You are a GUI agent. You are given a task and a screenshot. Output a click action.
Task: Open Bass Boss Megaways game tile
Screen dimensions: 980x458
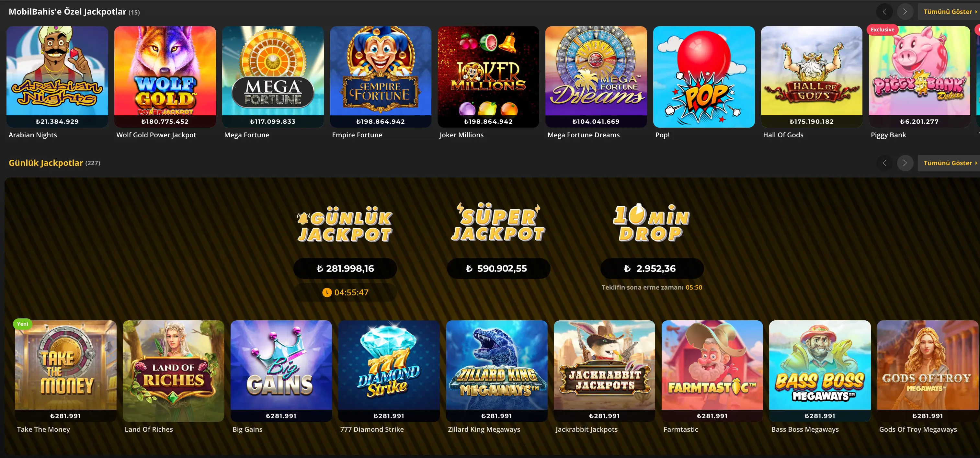tap(820, 371)
